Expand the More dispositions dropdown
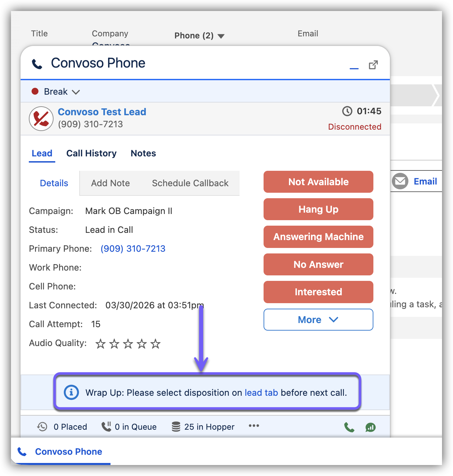This screenshot has height=476, width=453. (318, 320)
